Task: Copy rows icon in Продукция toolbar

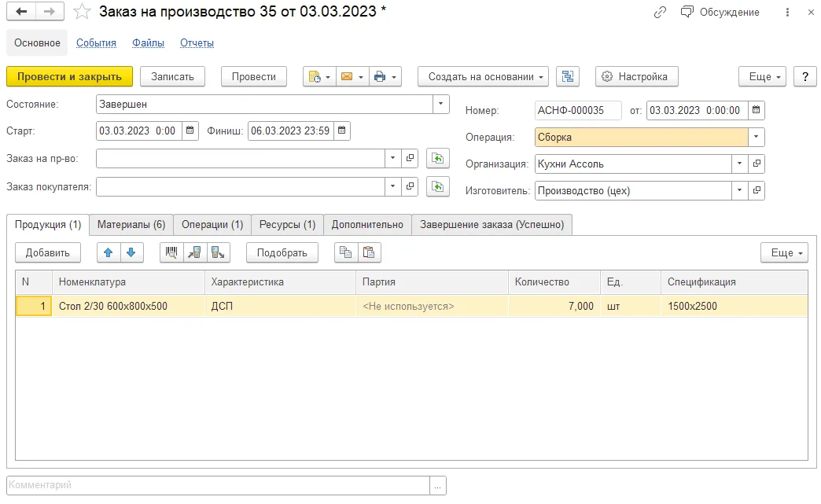Action: [x=345, y=252]
